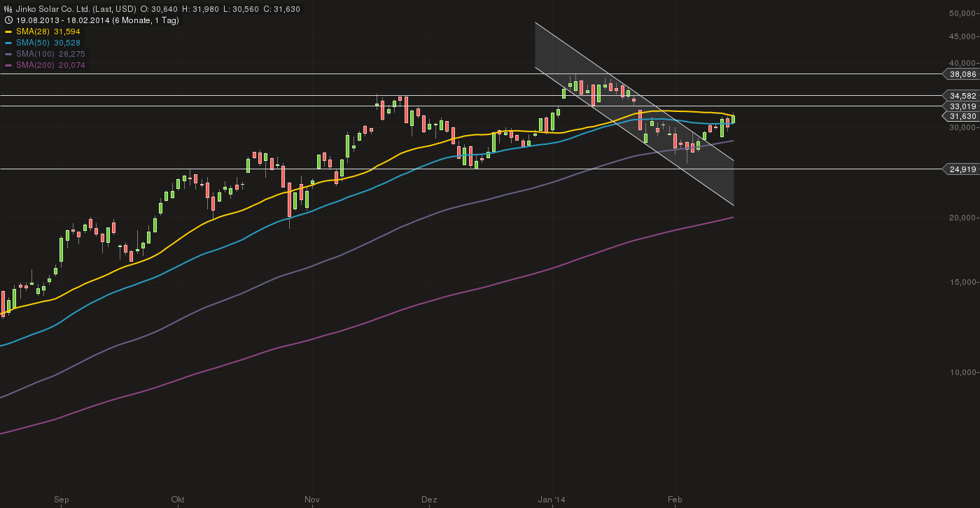Click the "24,919" support level label
Image resolution: width=980 pixels, height=508 pixels.
pos(962,169)
